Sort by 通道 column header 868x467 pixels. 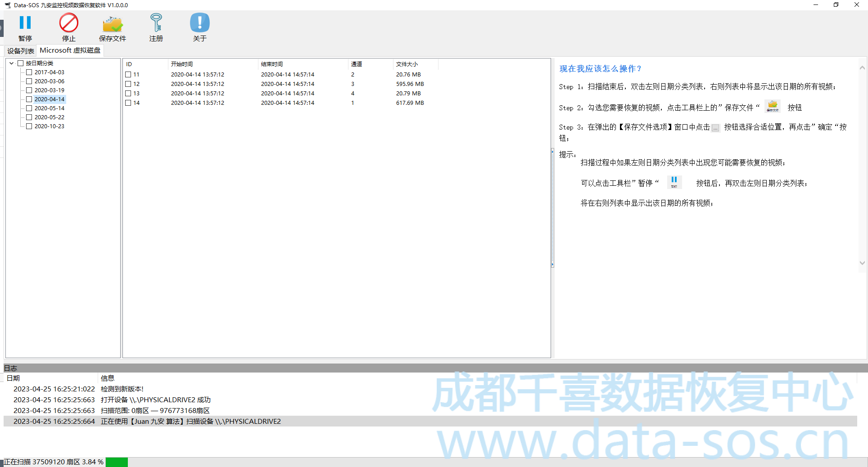371,64
